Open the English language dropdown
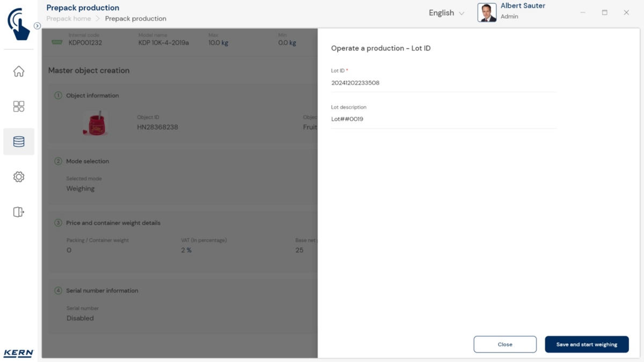 (x=447, y=13)
